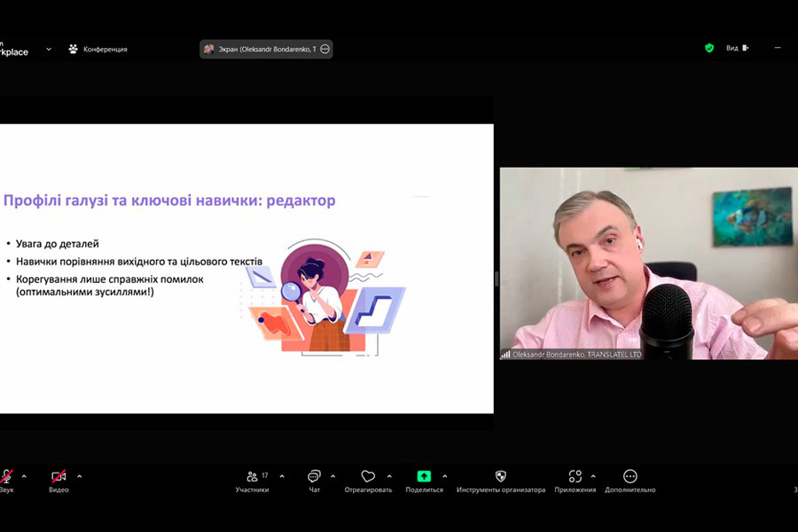Click the green Поделиться share screen button
Viewport: 798px width, 532px height.
click(x=424, y=481)
